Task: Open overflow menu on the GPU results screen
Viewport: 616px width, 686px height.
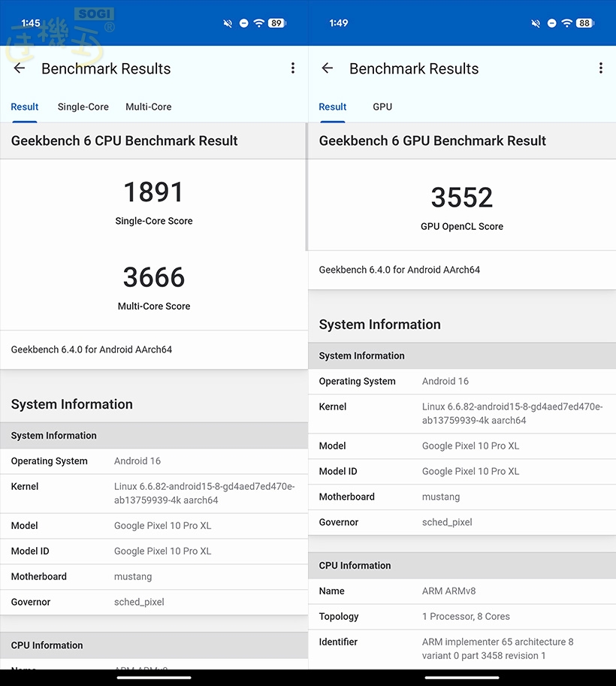Action: [x=601, y=68]
